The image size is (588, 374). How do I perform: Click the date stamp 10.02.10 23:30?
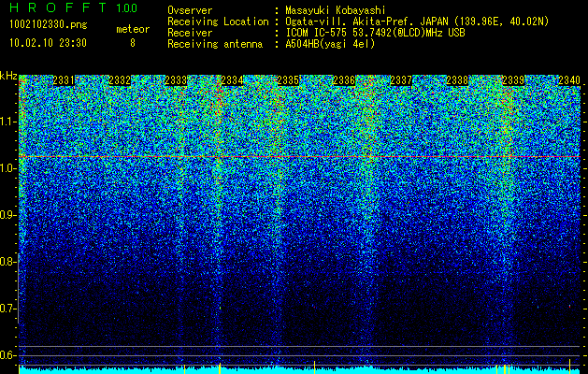point(48,43)
